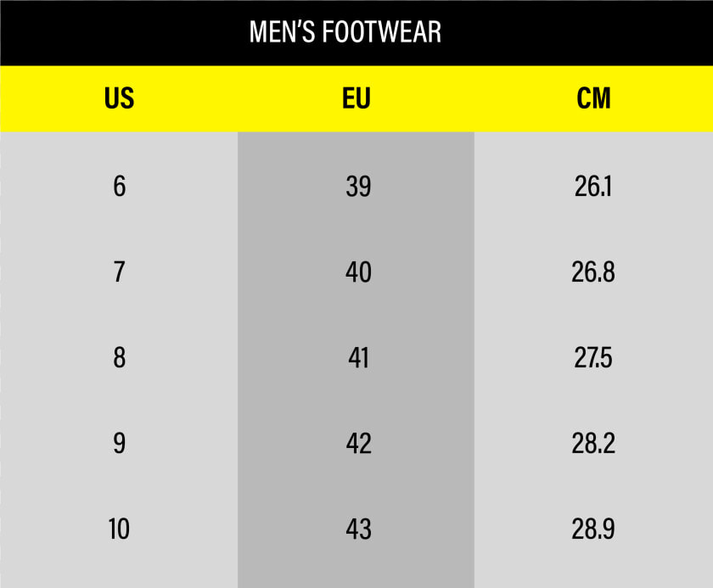Image resolution: width=713 pixels, height=588 pixels.
Task: Select EU size 42 value
Action: tap(358, 444)
